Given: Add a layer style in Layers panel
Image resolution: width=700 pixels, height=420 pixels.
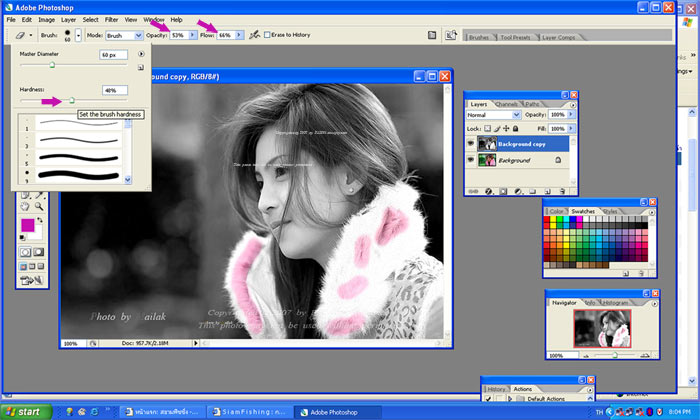Looking at the screenshot, I should tap(488, 191).
